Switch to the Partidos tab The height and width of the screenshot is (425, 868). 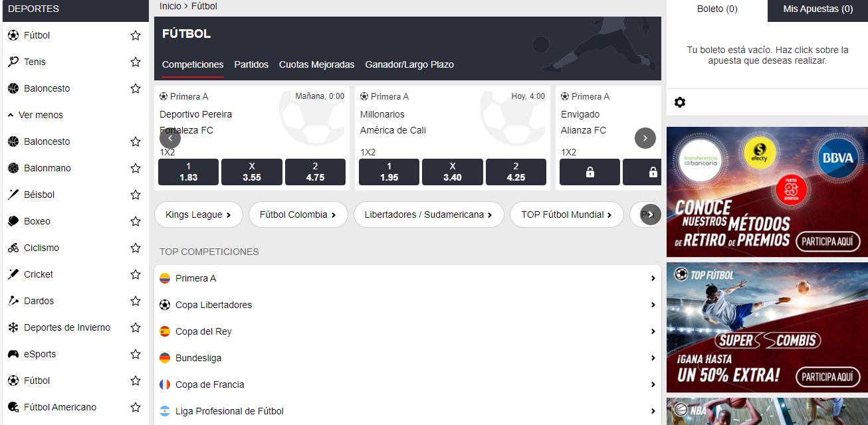(251, 64)
